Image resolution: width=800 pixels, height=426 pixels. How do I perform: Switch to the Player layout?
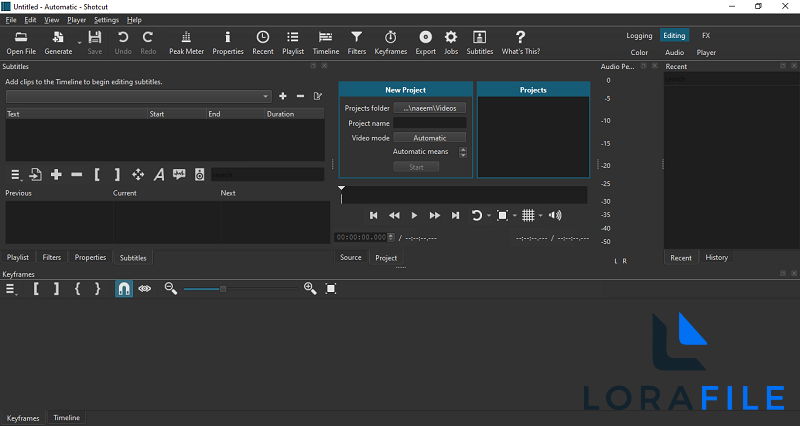[706, 53]
